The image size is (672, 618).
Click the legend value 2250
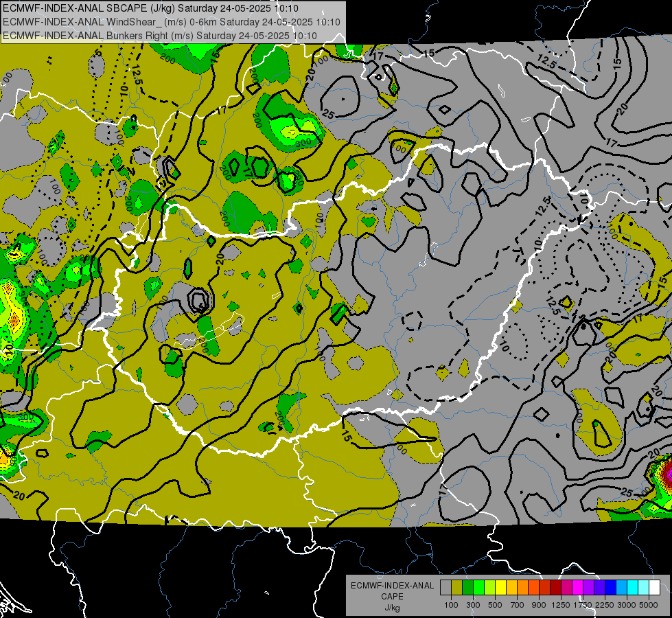pos(605,605)
